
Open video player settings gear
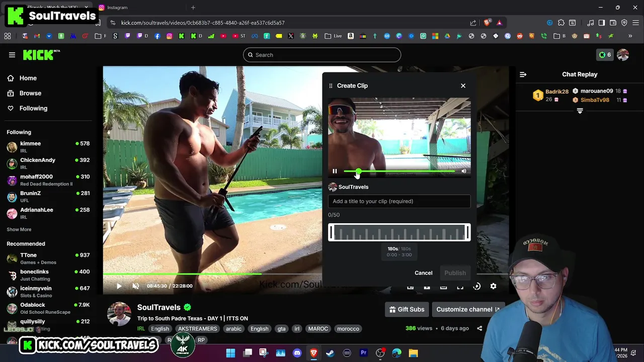(493, 286)
